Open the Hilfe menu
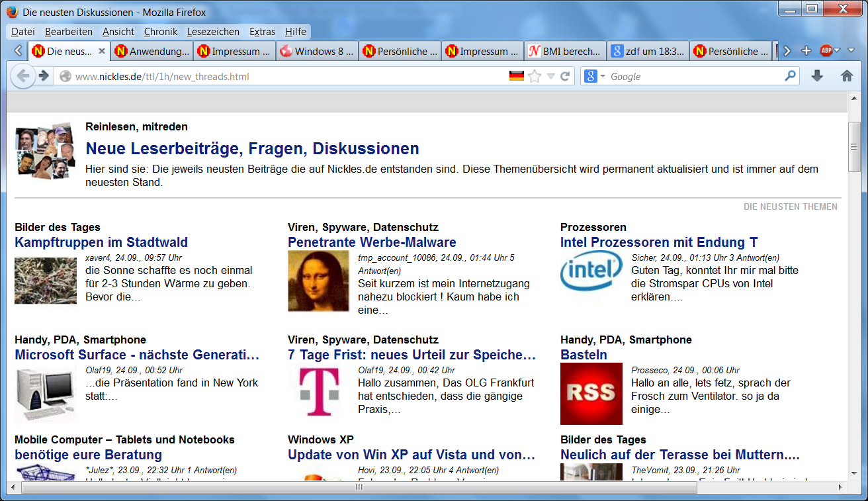The image size is (868, 501). click(x=296, y=32)
